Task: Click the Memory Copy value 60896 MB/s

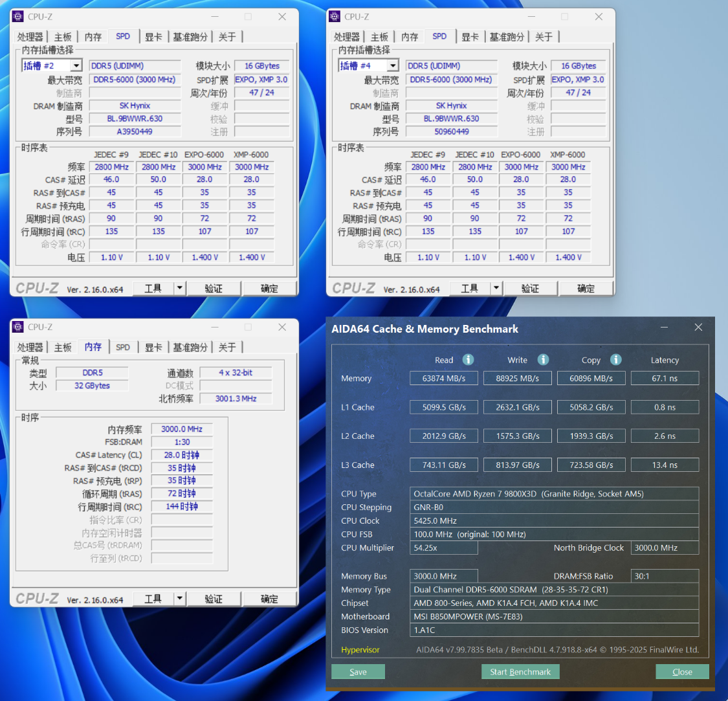Action: click(x=591, y=378)
